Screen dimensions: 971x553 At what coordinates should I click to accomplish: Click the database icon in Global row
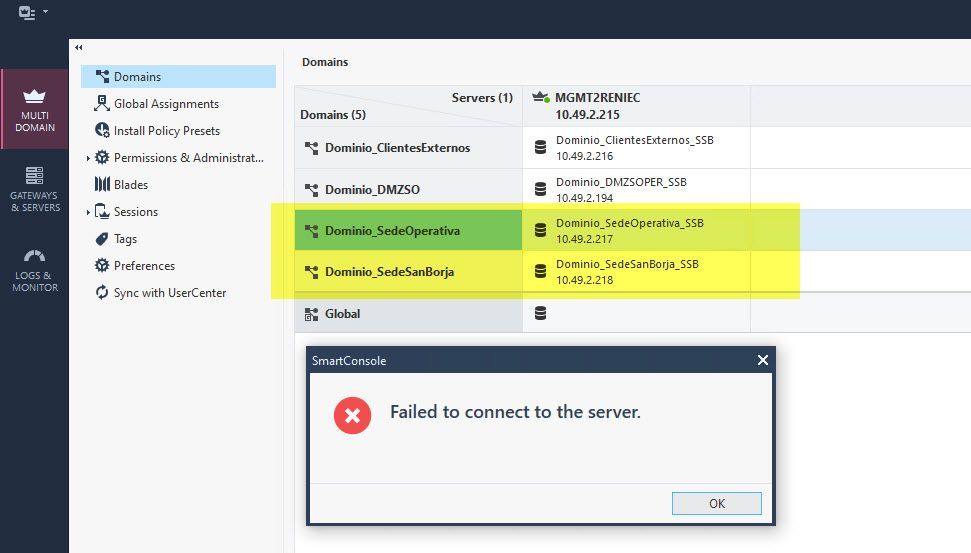(x=540, y=313)
